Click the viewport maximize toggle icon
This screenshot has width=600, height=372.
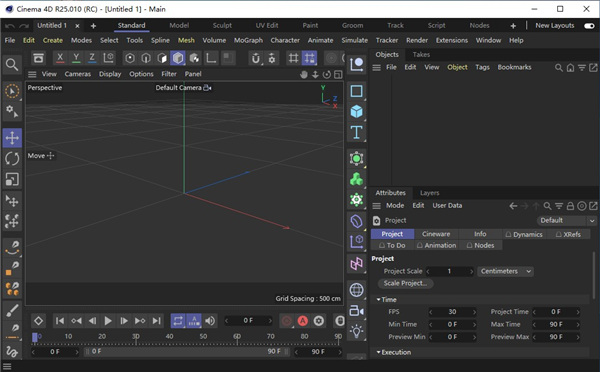click(x=338, y=75)
